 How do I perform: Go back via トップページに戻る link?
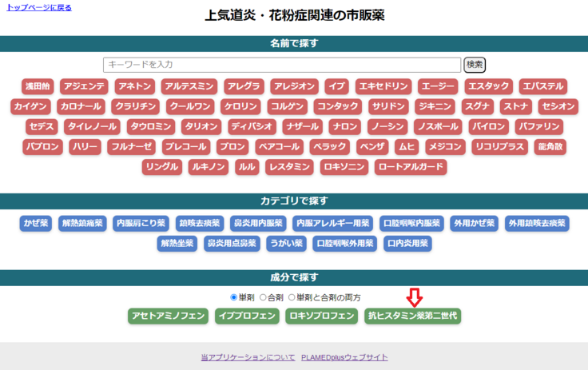[39, 7]
